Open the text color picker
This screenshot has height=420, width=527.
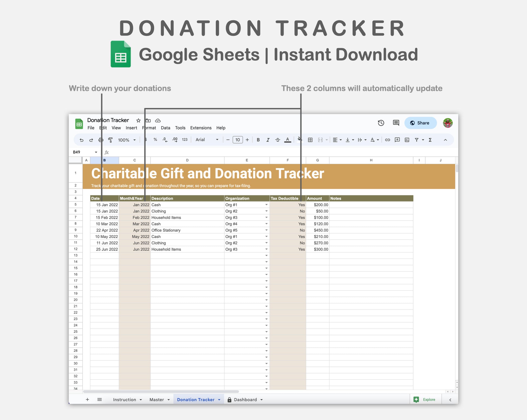288,140
